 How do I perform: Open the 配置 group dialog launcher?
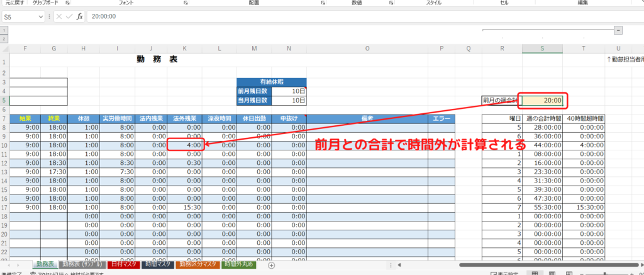(x=323, y=3)
